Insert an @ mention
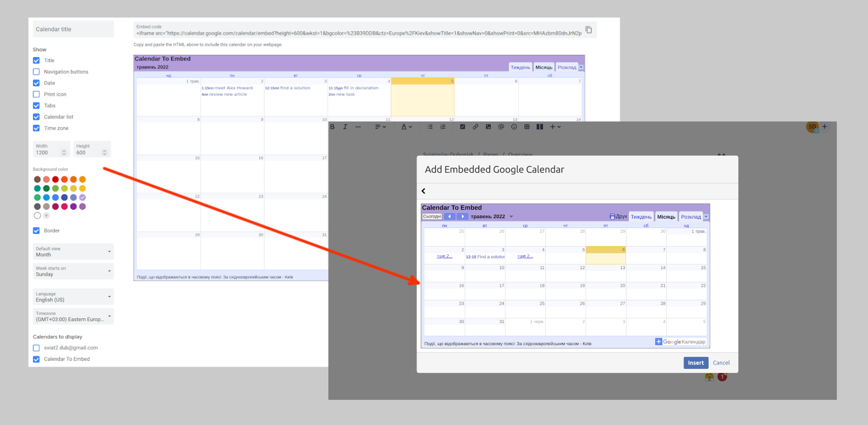Screen dimensions: 868x425 tap(501, 127)
